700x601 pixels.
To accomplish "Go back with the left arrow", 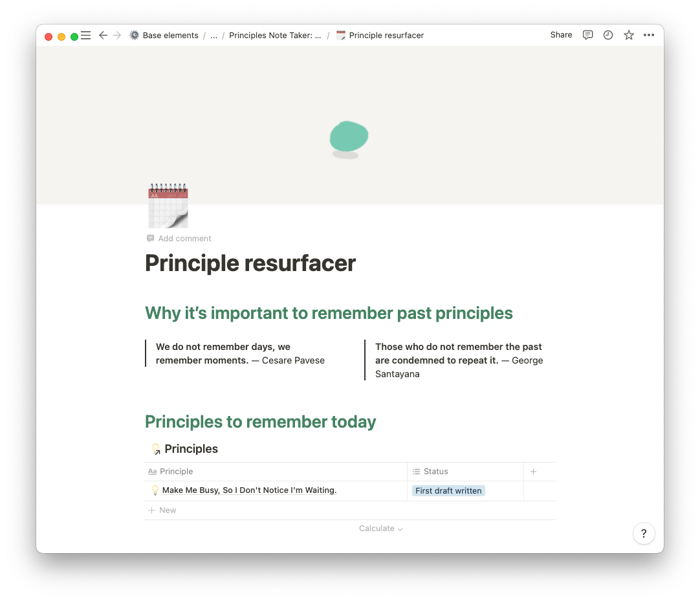I will 103,36.
